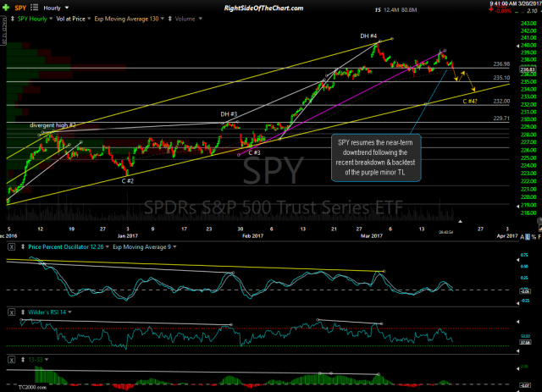Expand the Vol at Price dropdown arrow
Viewport: 542px width, 392px height.
pyautogui.click(x=89, y=19)
